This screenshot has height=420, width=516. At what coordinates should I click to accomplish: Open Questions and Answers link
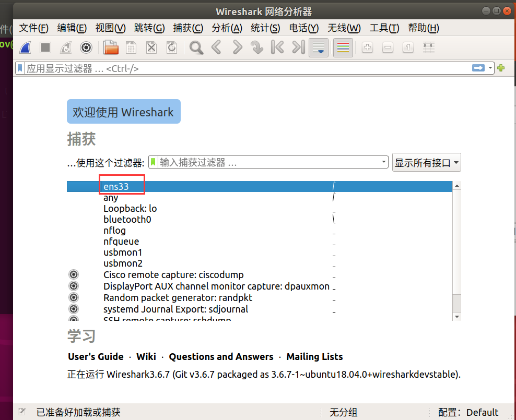tap(221, 356)
